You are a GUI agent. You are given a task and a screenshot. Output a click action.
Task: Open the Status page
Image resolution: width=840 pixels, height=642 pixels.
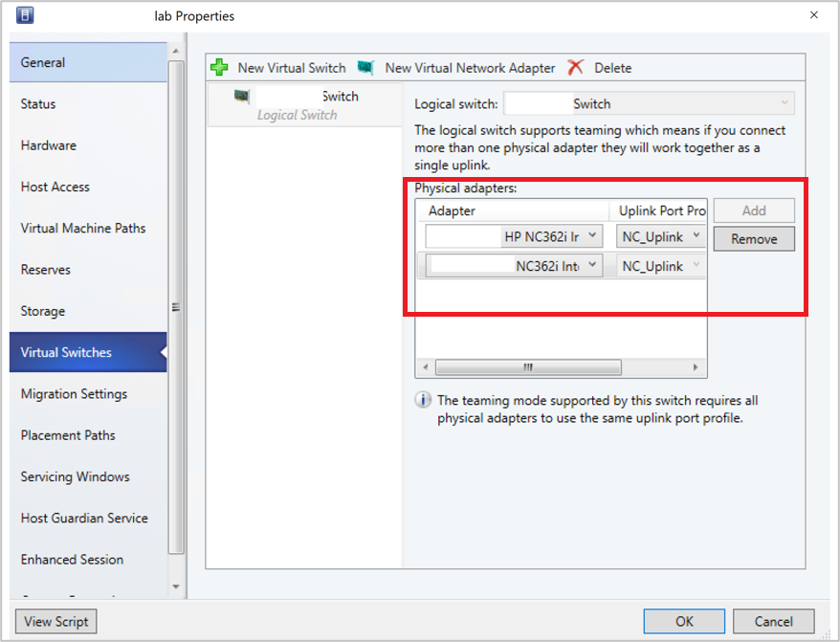pyautogui.click(x=88, y=104)
